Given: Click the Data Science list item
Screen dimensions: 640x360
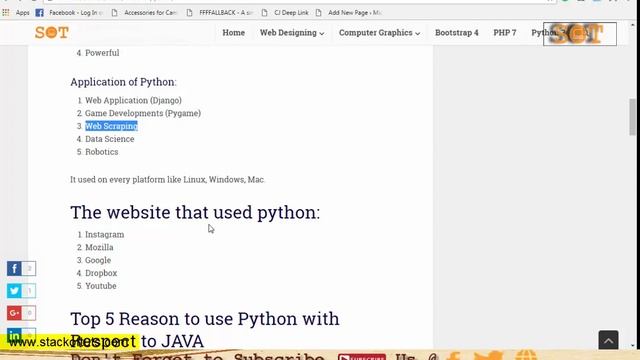Looking at the screenshot, I should pos(109,139).
